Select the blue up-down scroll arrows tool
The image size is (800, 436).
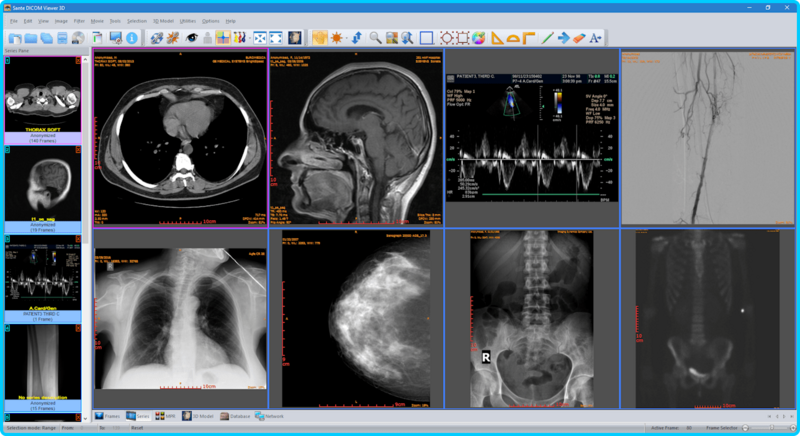pos(357,38)
